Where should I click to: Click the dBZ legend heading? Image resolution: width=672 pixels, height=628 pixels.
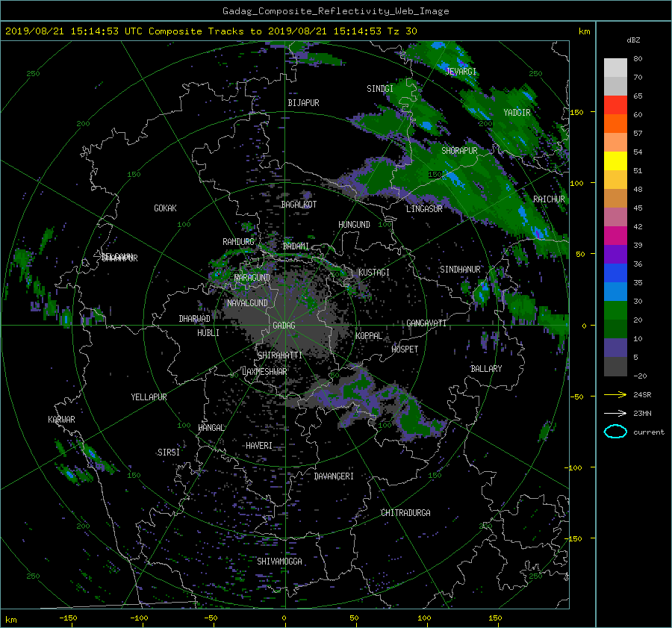(x=633, y=40)
